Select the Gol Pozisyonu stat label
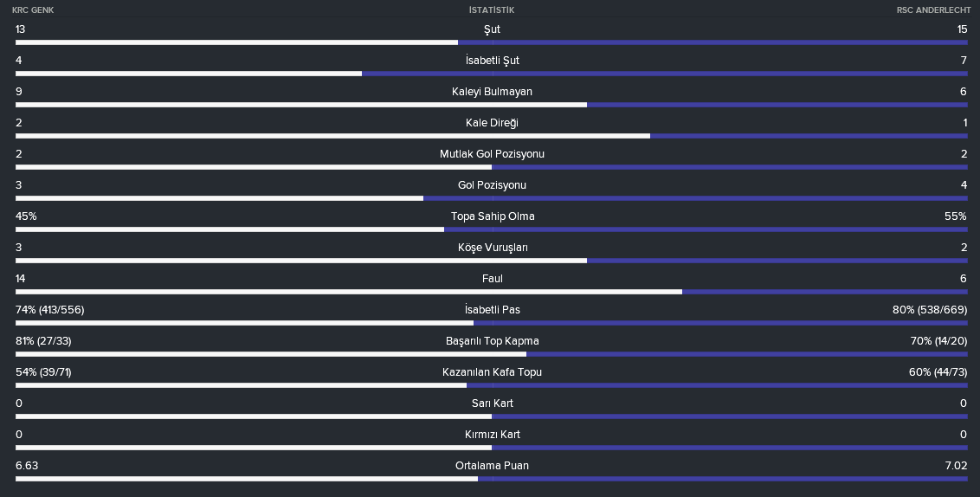The height and width of the screenshot is (497, 980). pyautogui.click(x=492, y=185)
